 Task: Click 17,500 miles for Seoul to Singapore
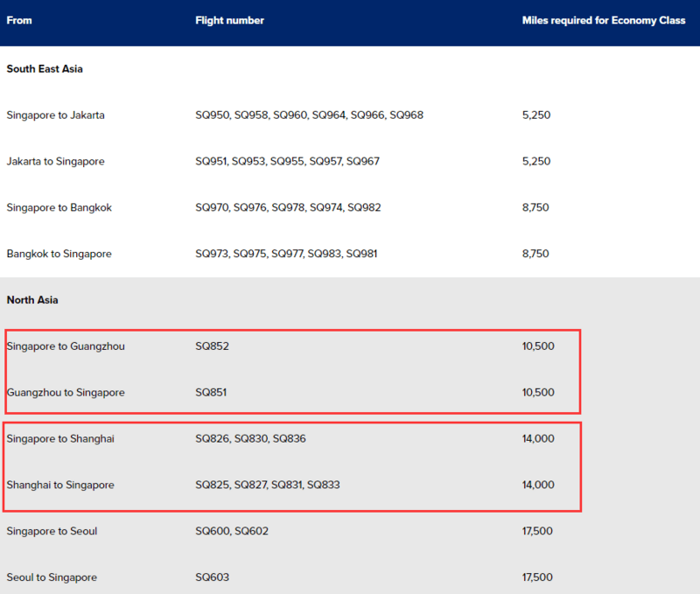click(537, 577)
